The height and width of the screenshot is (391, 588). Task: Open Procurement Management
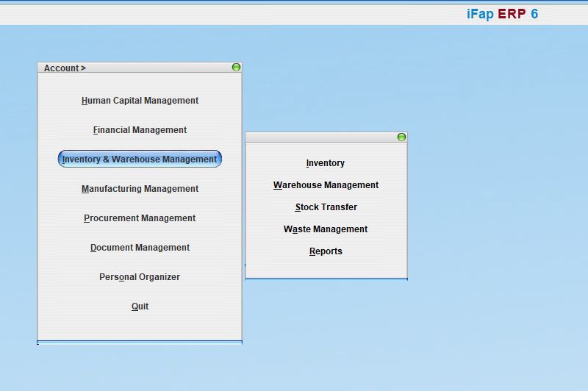pyautogui.click(x=140, y=218)
